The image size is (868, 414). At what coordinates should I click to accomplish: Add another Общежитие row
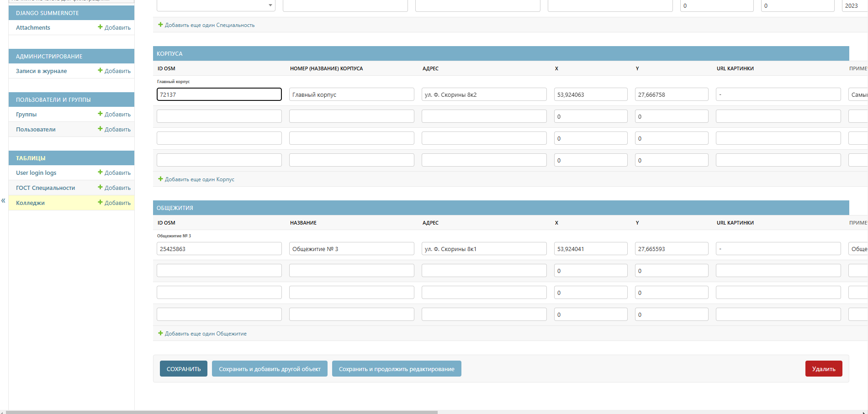click(205, 334)
